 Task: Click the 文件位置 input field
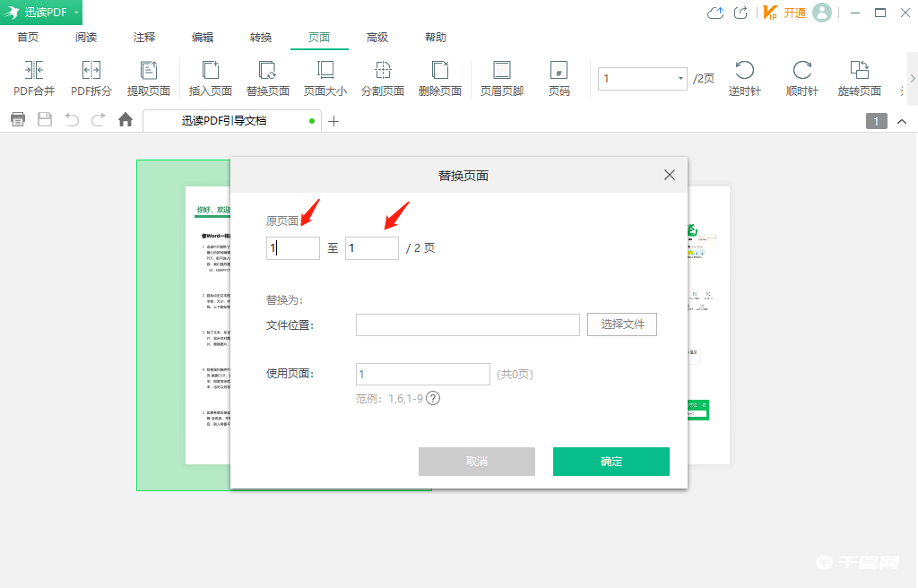point(467,324)
